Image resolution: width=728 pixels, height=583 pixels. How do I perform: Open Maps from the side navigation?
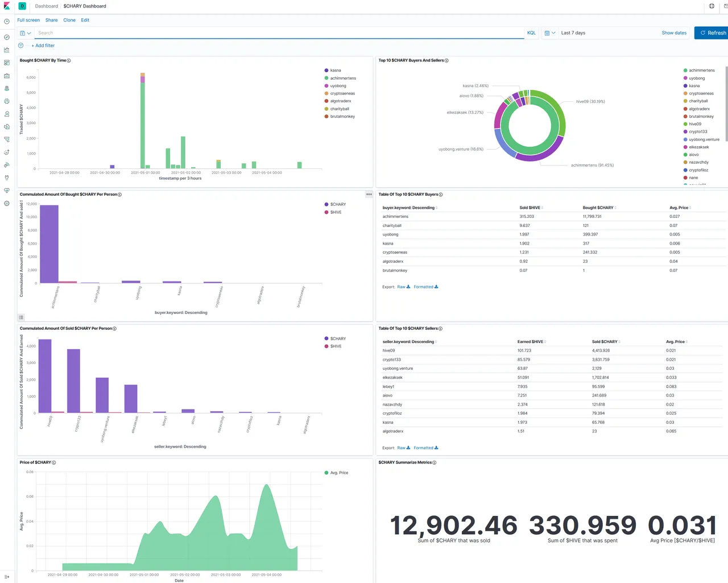[7, 88]
